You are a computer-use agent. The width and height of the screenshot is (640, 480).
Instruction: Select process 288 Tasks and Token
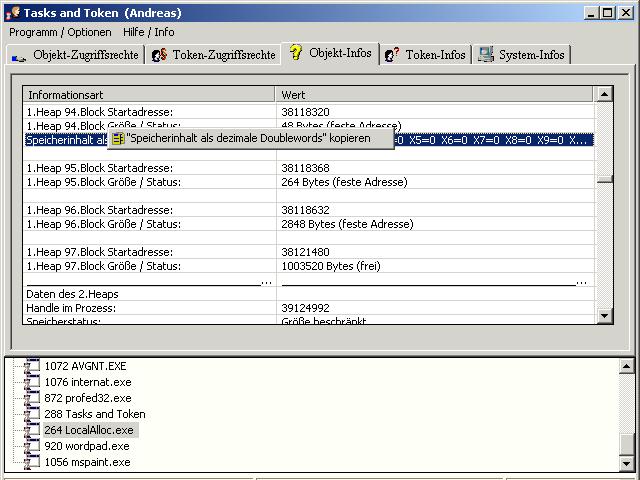click(95, 414)
